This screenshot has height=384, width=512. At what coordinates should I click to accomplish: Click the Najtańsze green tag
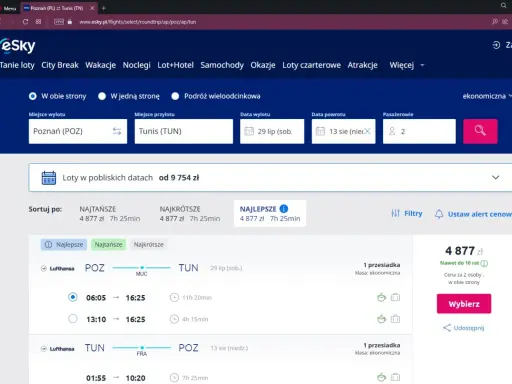pos(108,245)
